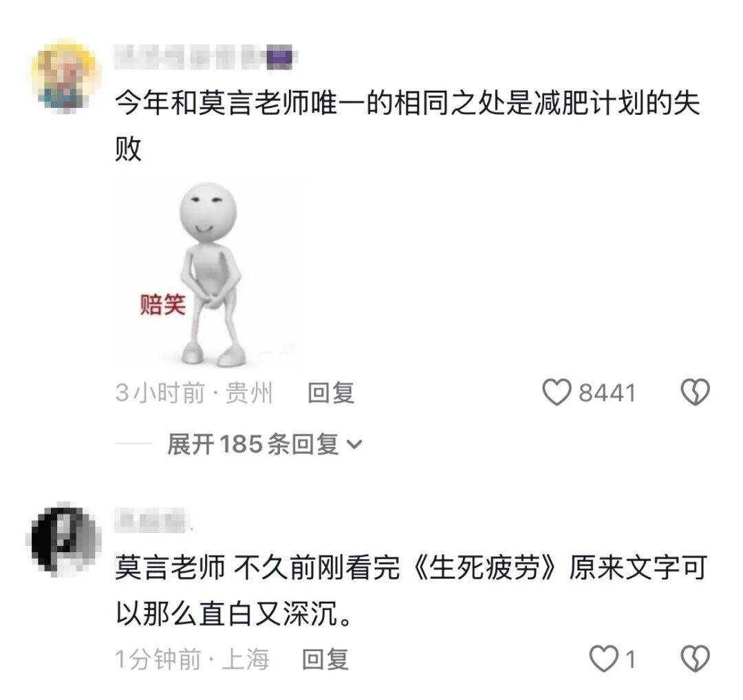Tap the like count of 1

tap(630, 659)
